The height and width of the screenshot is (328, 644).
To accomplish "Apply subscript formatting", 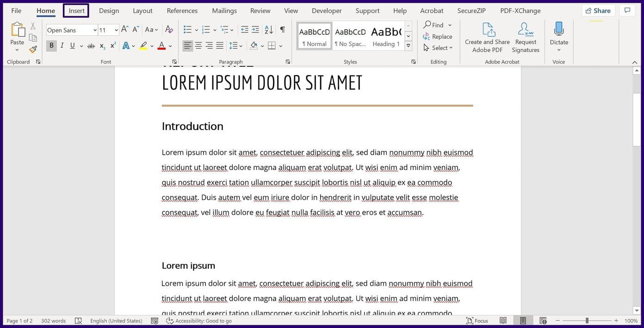I will [x=101, y=45].
